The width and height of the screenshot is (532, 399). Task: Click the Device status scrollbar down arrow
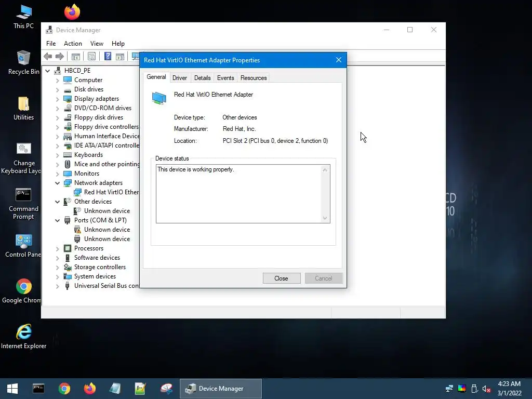tap(325, 218)
